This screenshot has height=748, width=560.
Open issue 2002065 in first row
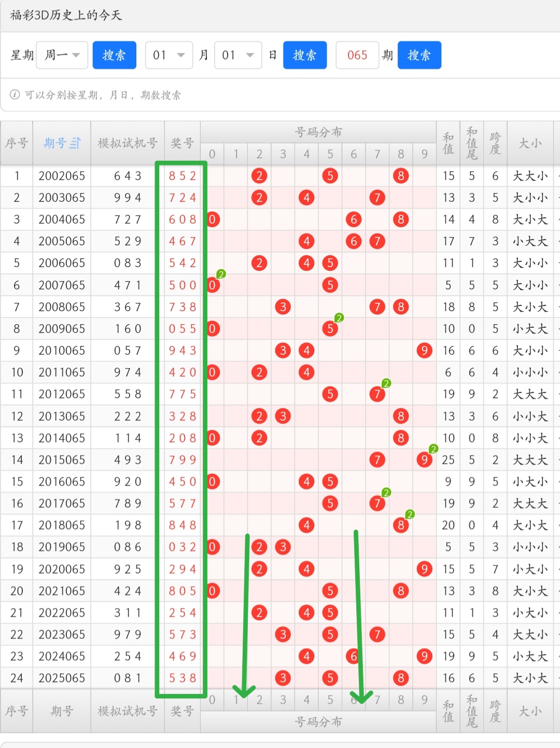click(62, 176)
